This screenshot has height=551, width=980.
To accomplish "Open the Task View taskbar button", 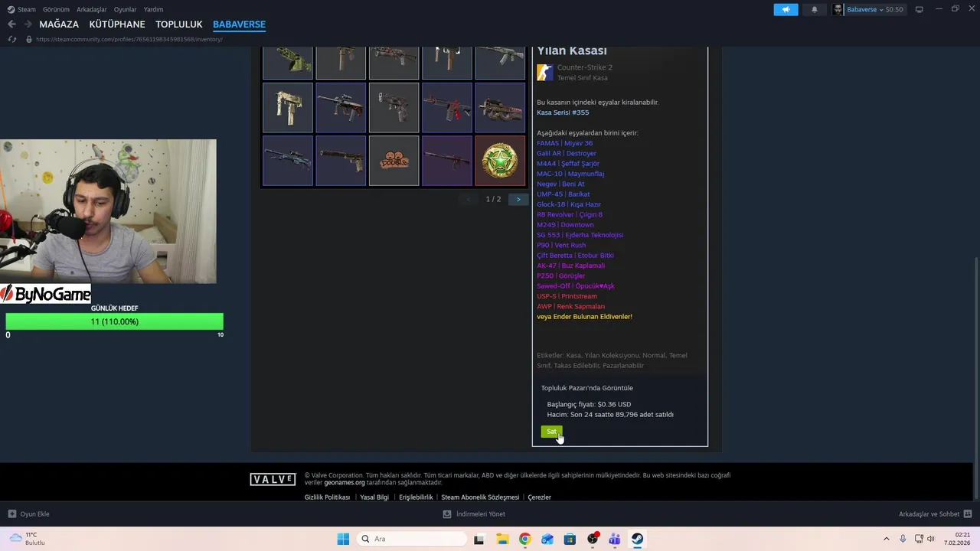I will 479,539.
